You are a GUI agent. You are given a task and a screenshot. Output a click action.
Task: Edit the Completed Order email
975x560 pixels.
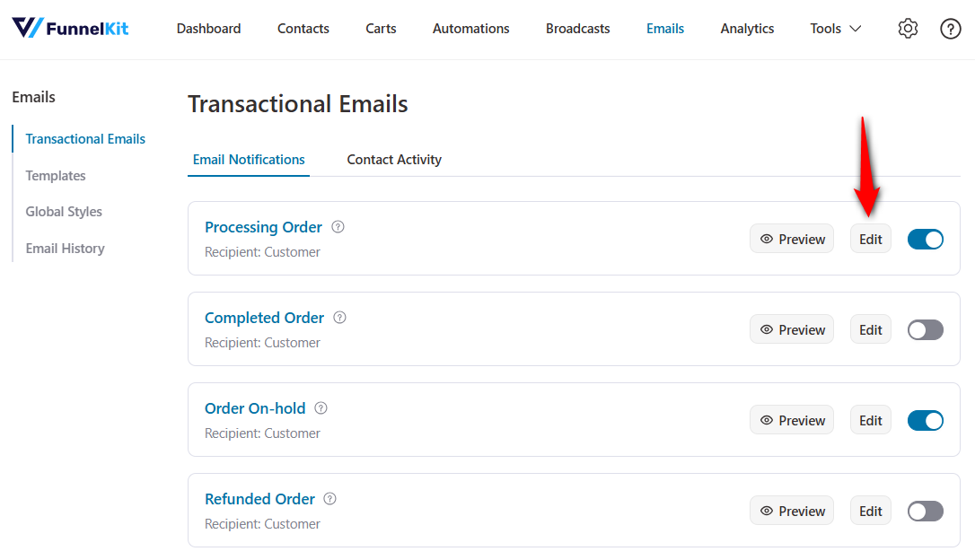[870, 329]
